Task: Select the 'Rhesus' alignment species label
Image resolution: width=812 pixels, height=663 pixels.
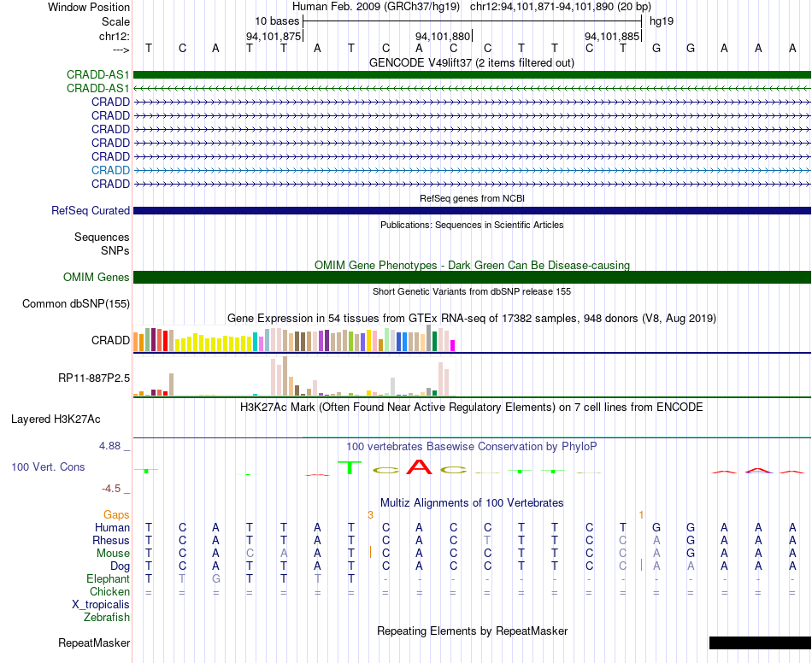Action: coord(111,540)
